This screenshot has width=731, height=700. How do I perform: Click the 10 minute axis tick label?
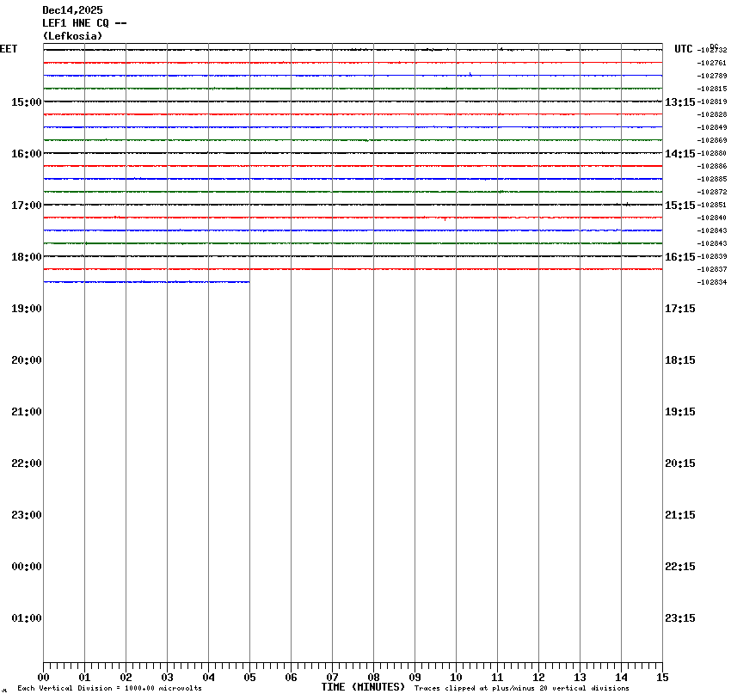coord(456,678)
